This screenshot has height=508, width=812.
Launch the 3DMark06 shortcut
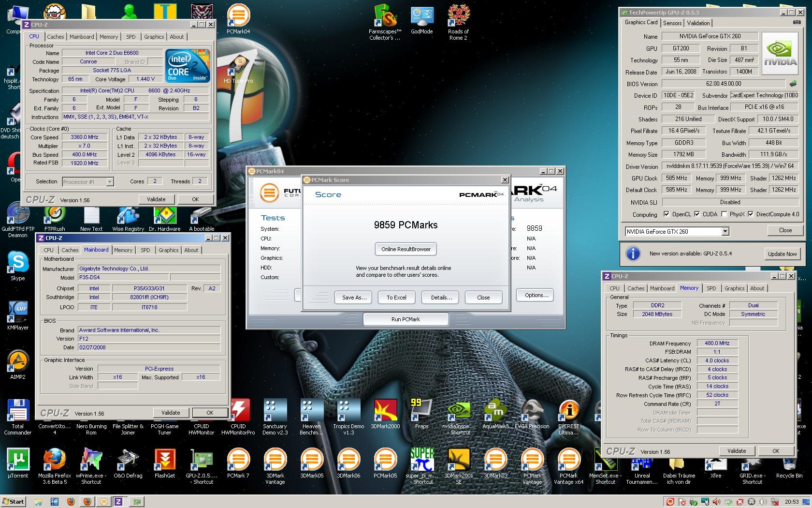click(348, 463)
